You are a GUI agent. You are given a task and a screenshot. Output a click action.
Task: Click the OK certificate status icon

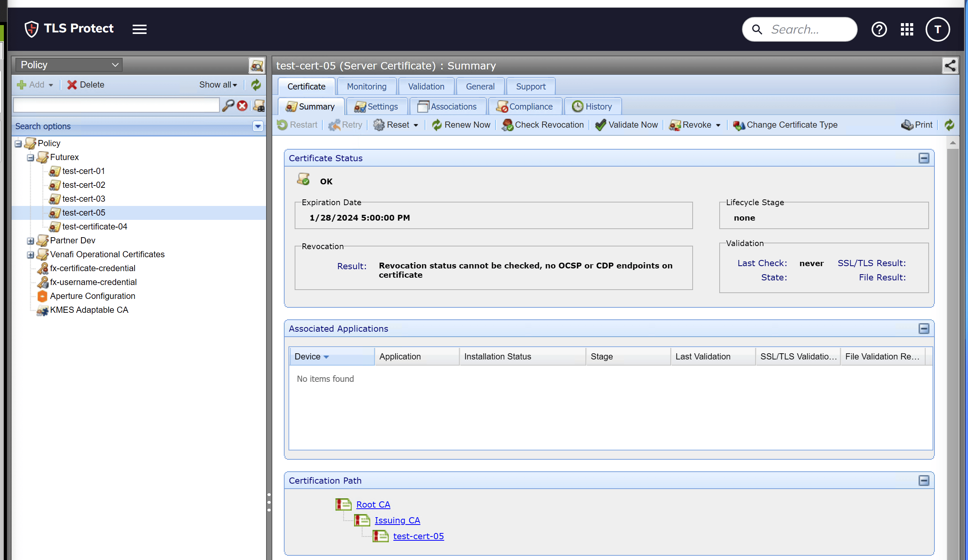(303, 179)
